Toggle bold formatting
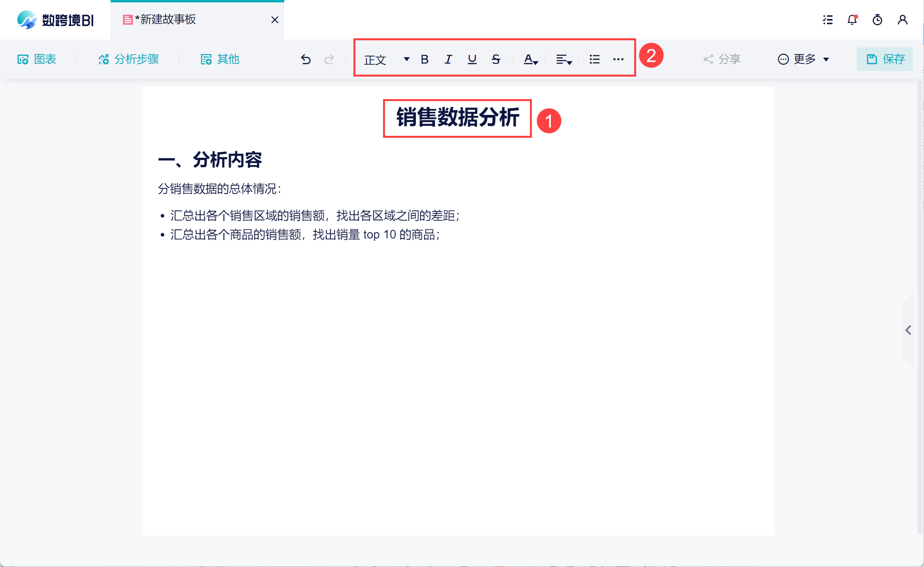The height and width of the screenshot is (567, 924). pyautogui.click(x=424, y=59)
